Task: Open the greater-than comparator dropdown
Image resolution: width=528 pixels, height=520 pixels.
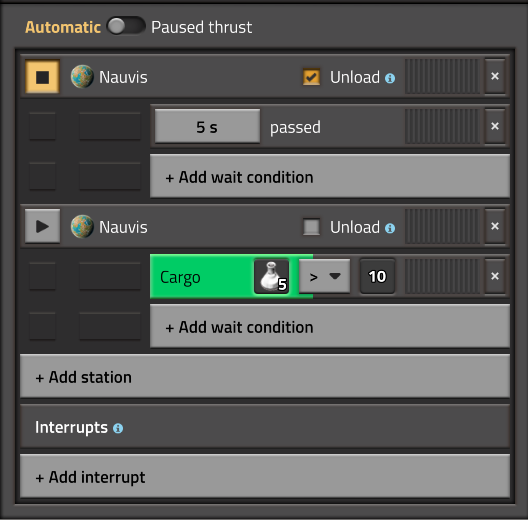Action: point(325,277)
